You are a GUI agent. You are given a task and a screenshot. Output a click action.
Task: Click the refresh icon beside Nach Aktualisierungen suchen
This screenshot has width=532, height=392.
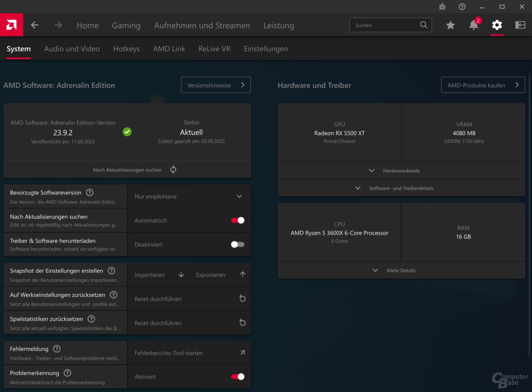pyautogui.click(x=173, y=170)
